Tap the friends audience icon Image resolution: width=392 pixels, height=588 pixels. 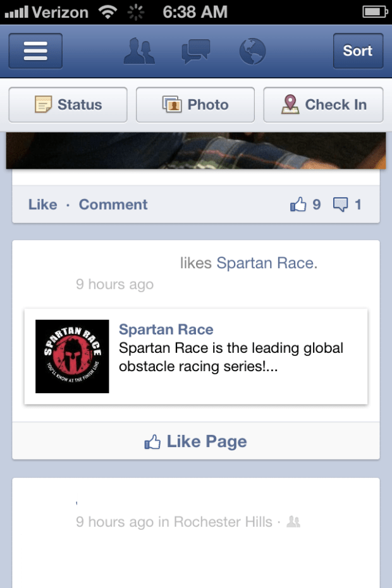coord(293,522)
